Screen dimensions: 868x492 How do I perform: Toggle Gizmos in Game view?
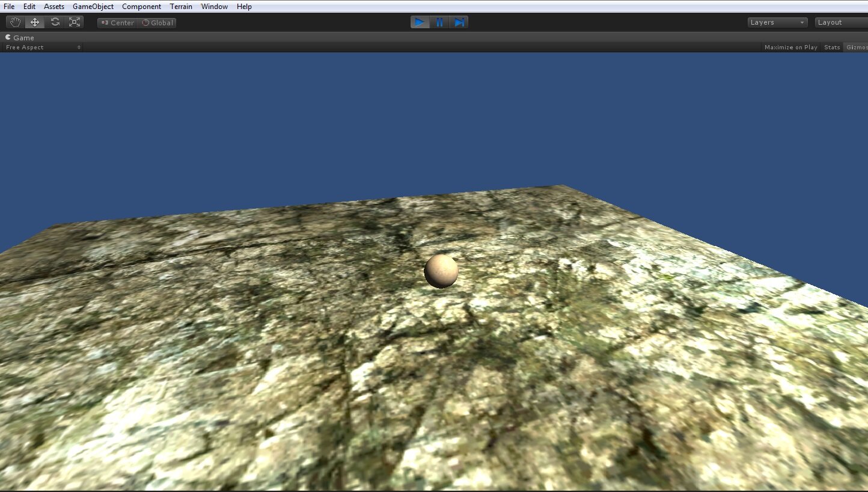click(856, 48)
